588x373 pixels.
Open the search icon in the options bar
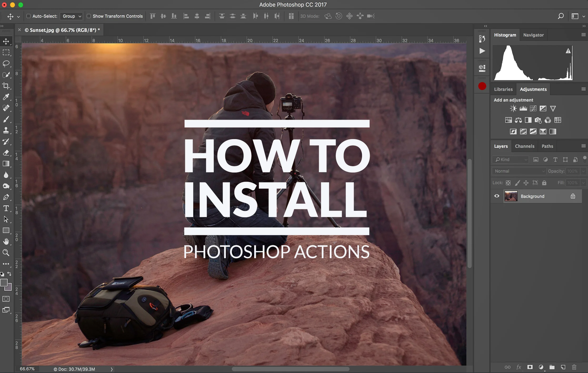click(561, 16)
